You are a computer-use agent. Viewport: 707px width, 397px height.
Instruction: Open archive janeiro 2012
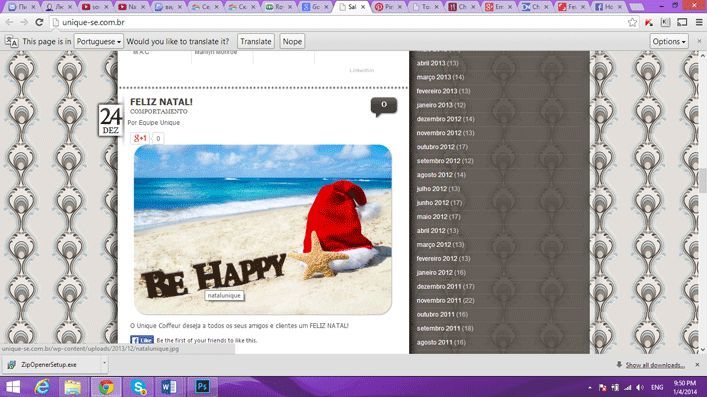441,272
